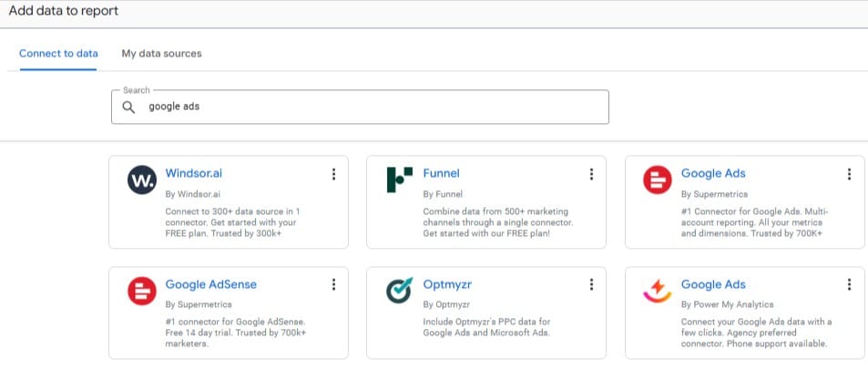Click the Supermetrics Google Ads logo icon

(x=657, y=180)
